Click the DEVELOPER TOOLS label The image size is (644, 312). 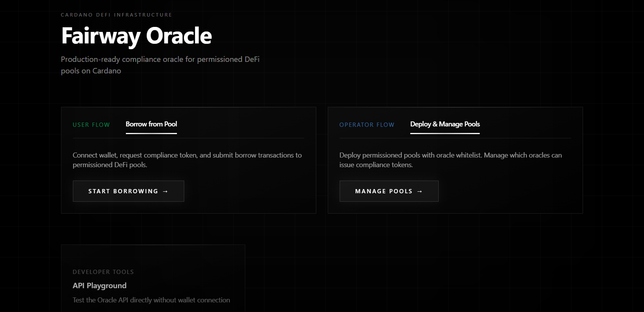click(103, 272)
